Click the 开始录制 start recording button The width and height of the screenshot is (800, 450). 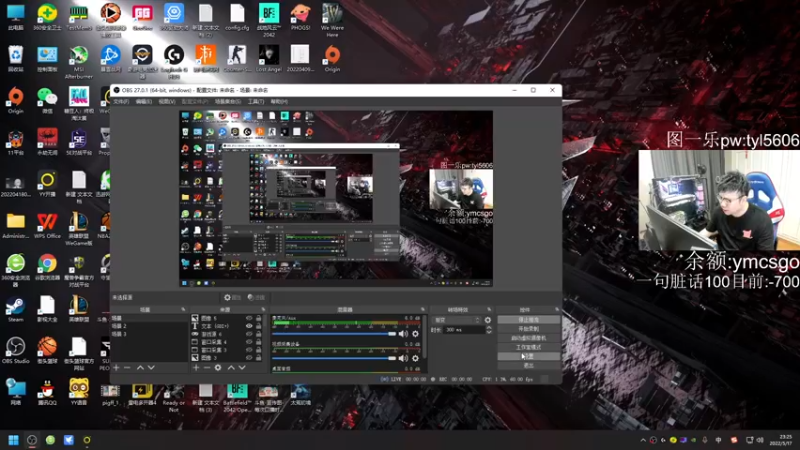[527, 328]
